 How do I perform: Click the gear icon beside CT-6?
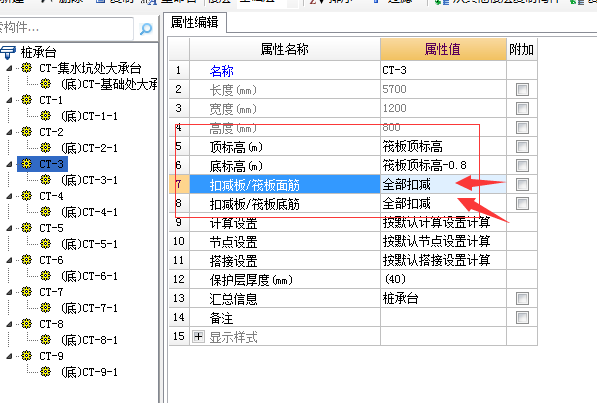tap(26, 260)
